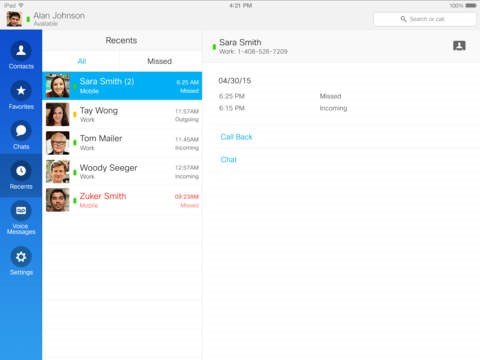
Task: Tap Zoker Smith's avatar photo
Action: pos(58,200)
